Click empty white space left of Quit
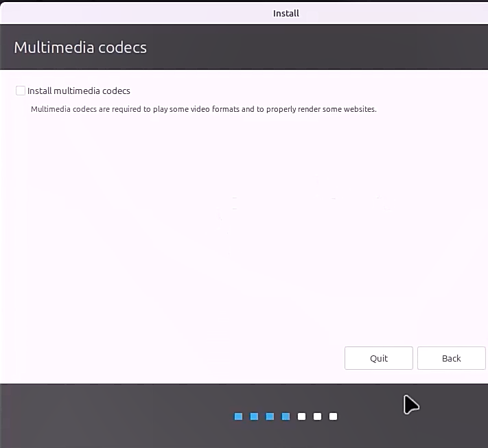 click(172, 358)
